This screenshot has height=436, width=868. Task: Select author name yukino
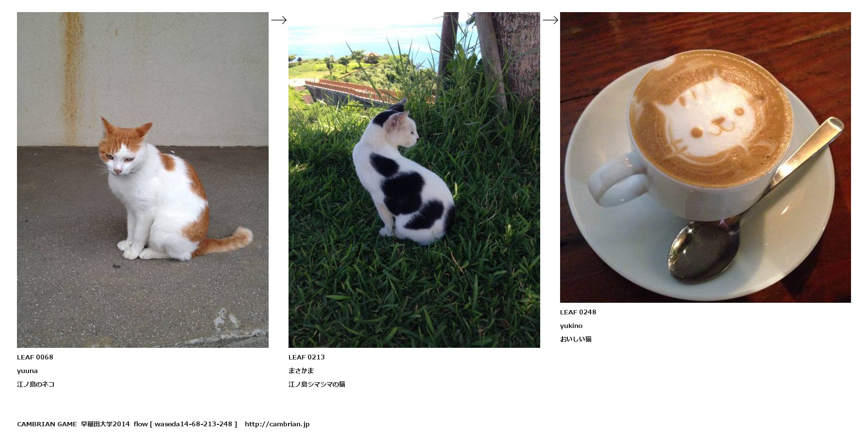(571, 326)
